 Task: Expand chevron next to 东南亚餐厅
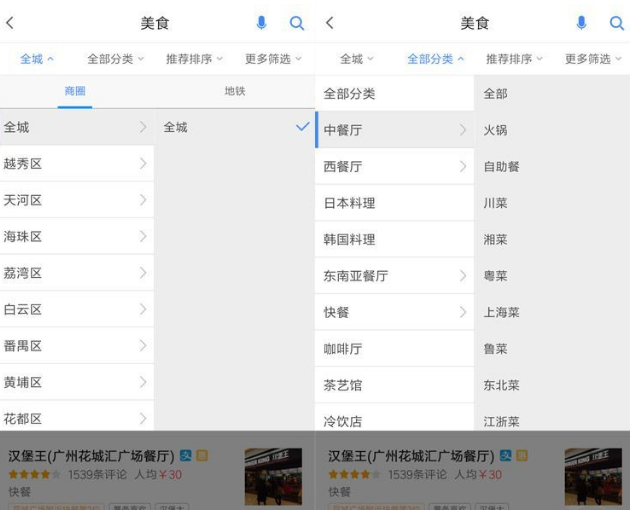(463, 276)
